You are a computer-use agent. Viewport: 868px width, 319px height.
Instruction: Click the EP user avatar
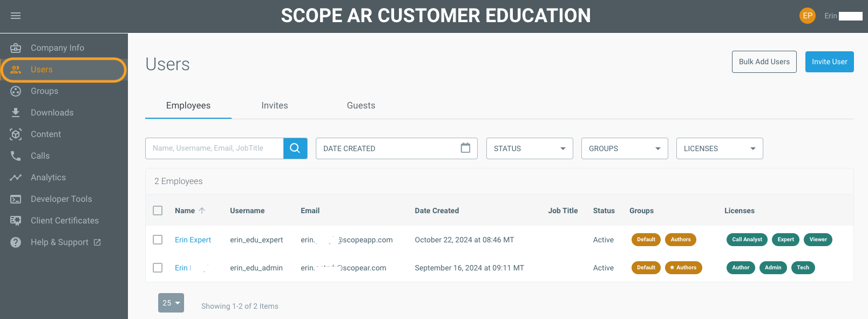(808, 16)
